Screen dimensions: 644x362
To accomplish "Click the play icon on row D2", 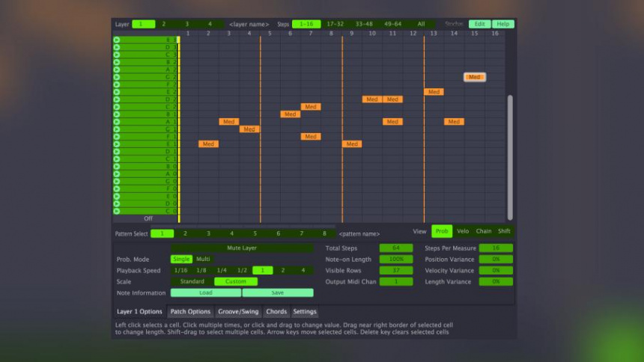I will pos(117,99).
